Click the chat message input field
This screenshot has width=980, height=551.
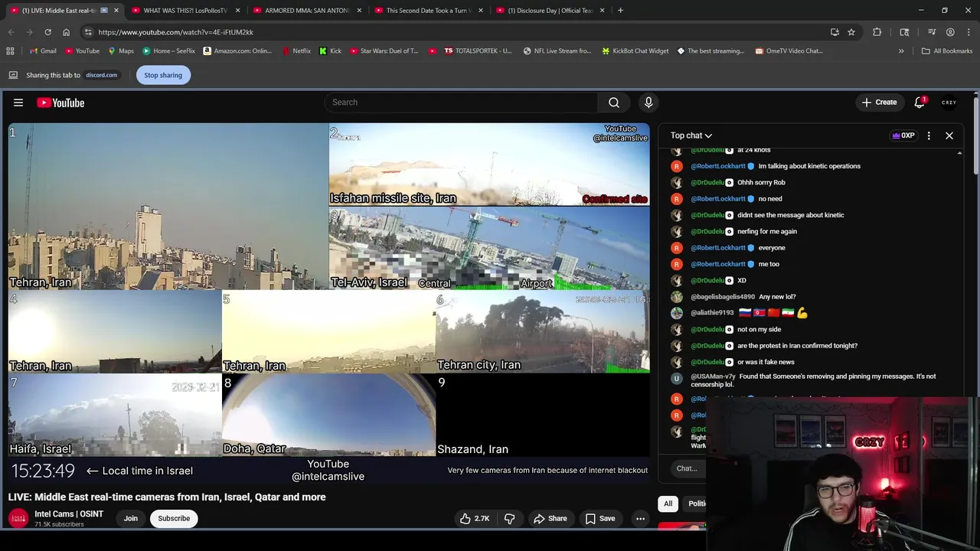pyautogui.click(x=686, y=468)
